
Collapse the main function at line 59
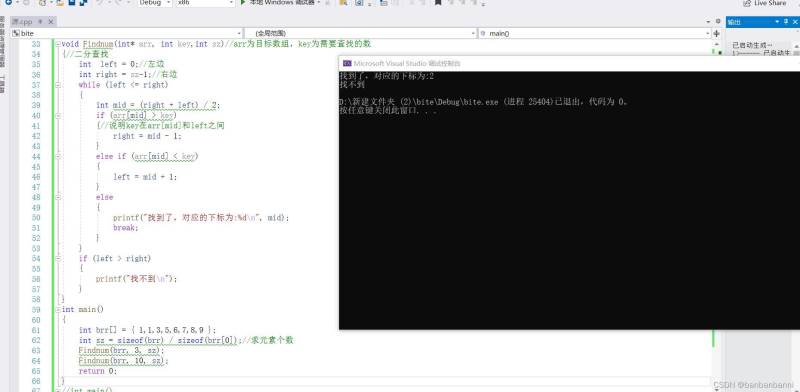coord(58,309)
